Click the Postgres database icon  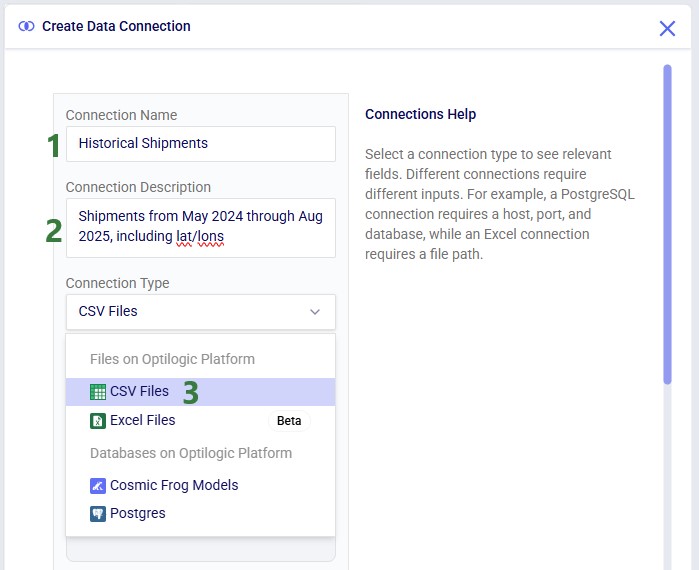98,514
